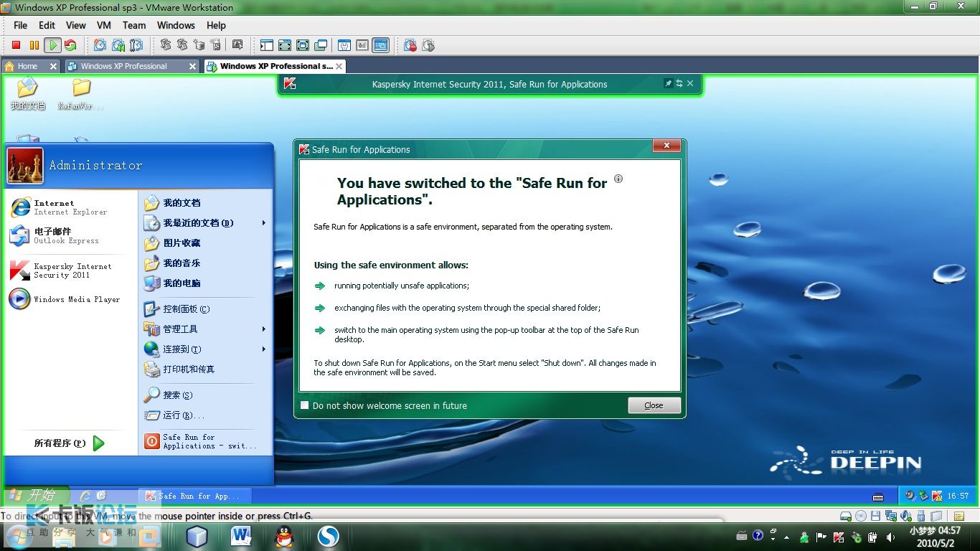Check "Do not show welcome screen in future"

(x=305, y=405)
